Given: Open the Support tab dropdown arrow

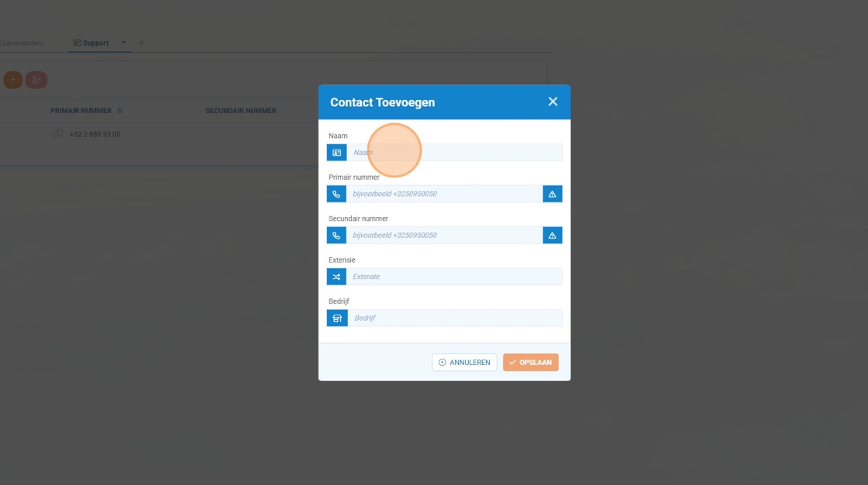Looking at the screenshot, I should tap(123, 43).
